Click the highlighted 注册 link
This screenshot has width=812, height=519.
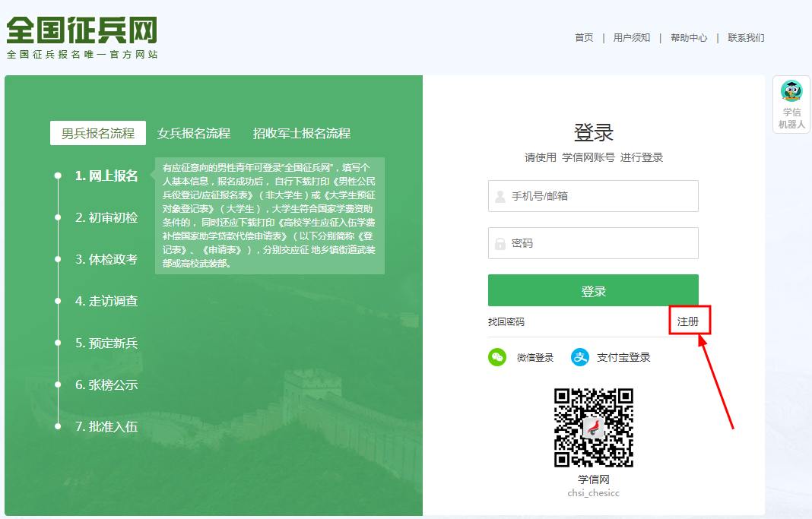689,321
